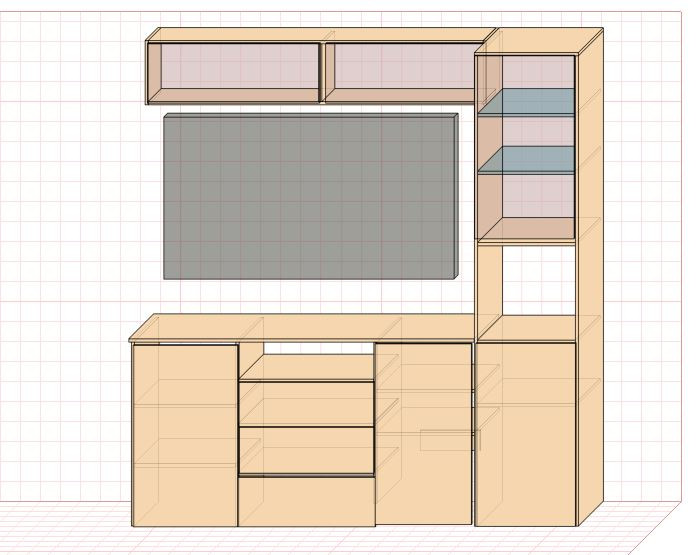
Task: Click the lower blue glass shelf
Action: [526, 159]
